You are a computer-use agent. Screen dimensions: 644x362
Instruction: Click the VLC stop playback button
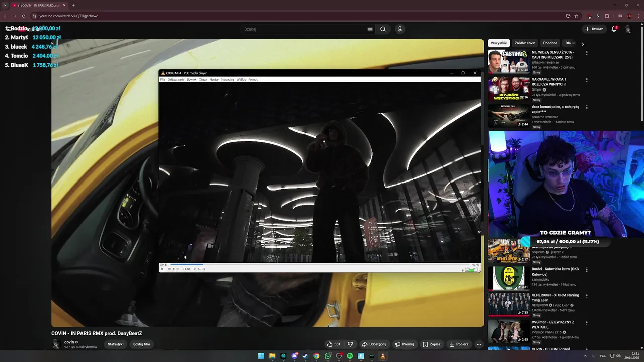174,269
